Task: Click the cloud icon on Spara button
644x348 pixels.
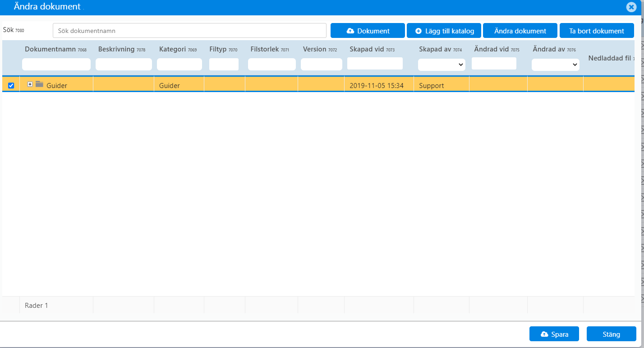Action: coord(544,334)
